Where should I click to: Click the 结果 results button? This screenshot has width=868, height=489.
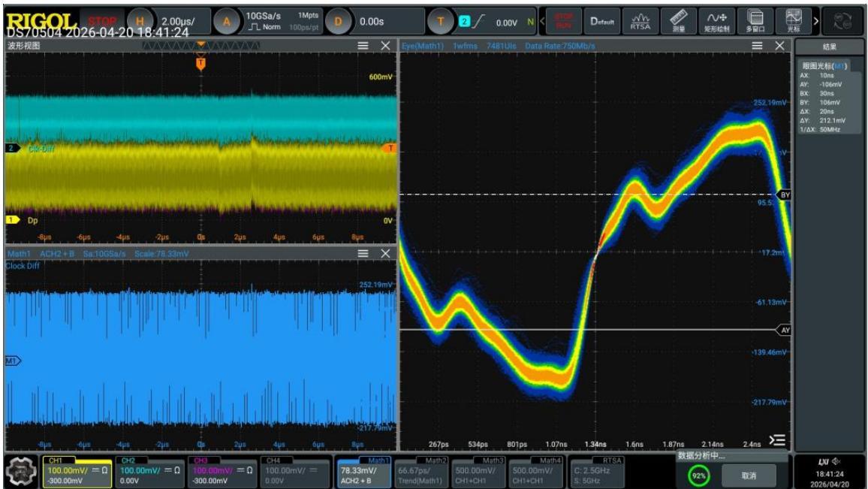point(829,47)
